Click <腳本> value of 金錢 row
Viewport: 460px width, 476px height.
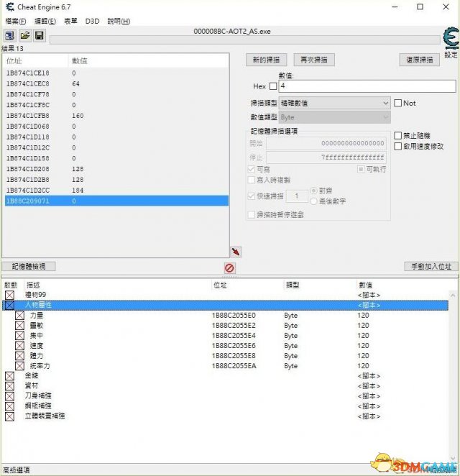click(x=369, y=376)
